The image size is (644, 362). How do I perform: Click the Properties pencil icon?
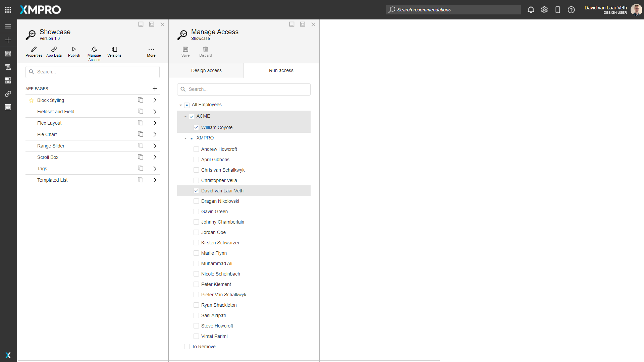pyautogui.click(x=34, y=49)
